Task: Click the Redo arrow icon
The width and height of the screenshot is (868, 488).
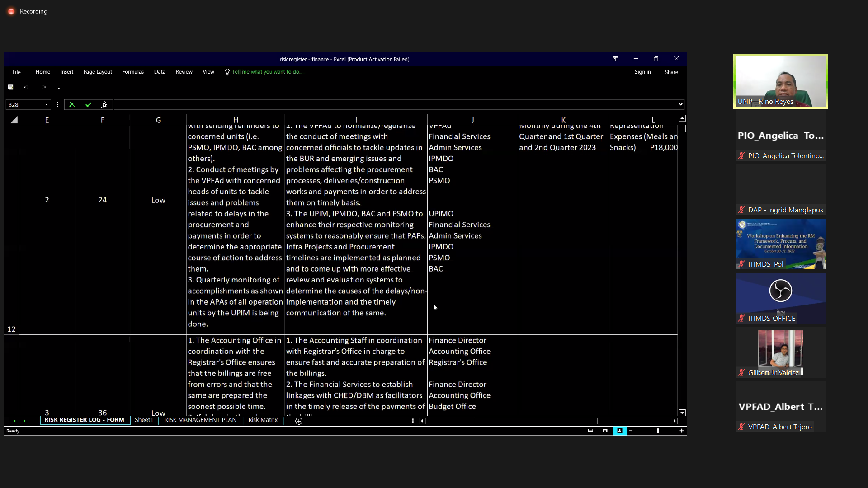Action: [43, 87]
